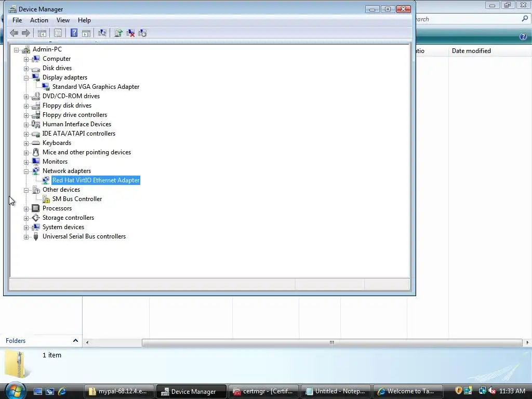Select Red Hat VirtIO Ethernet Adapter

[96, 180]
